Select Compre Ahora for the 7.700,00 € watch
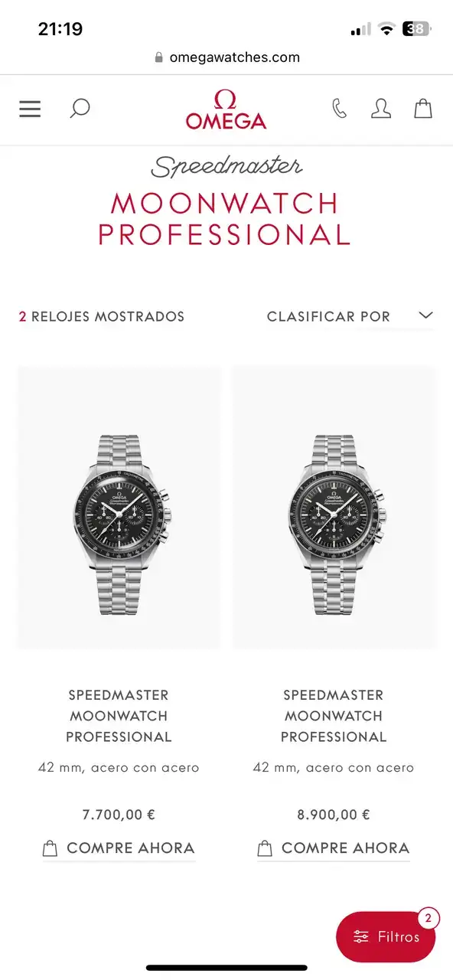Screen dimensions: 453x980 click(x=119, y=848)
